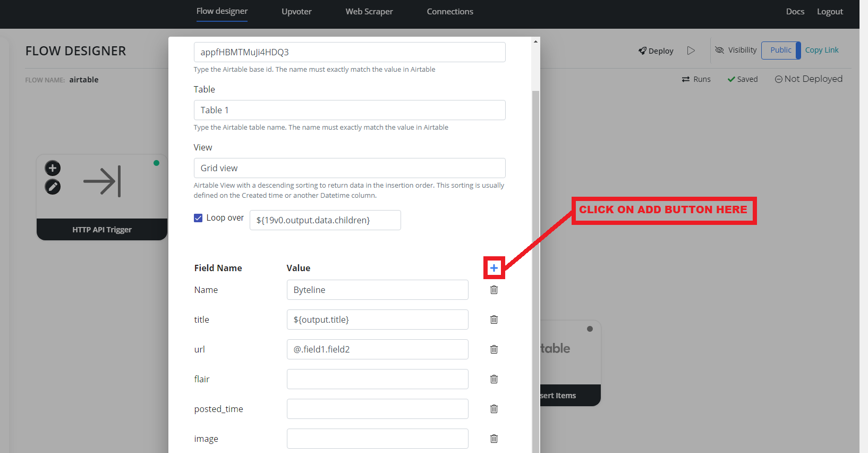Open the Docs link

tap(795, 12)
